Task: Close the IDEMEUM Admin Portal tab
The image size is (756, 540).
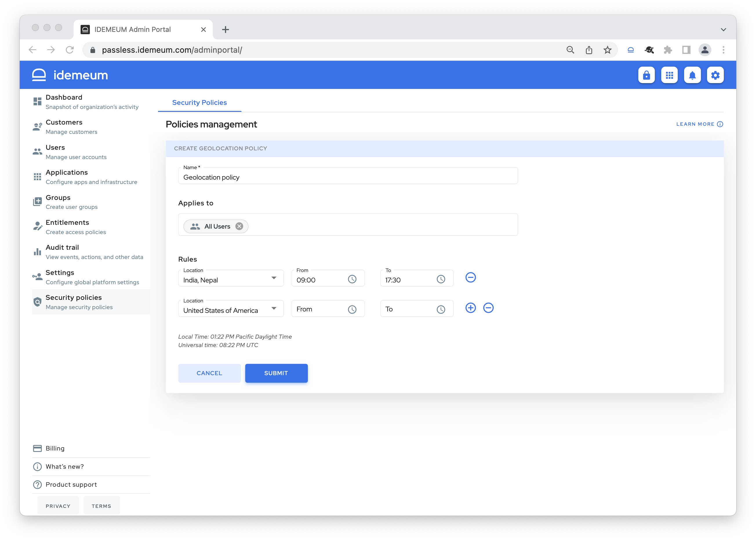Action: [x=203, y=30]
